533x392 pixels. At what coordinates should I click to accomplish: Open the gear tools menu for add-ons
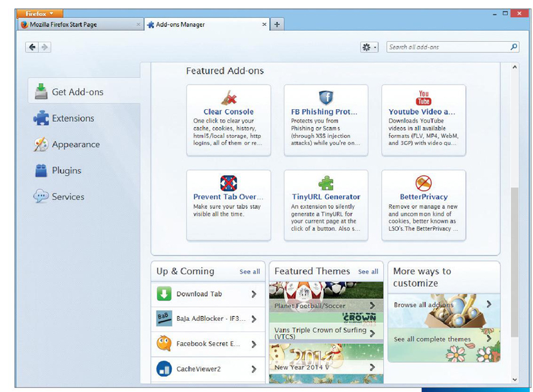coord(369,47)
